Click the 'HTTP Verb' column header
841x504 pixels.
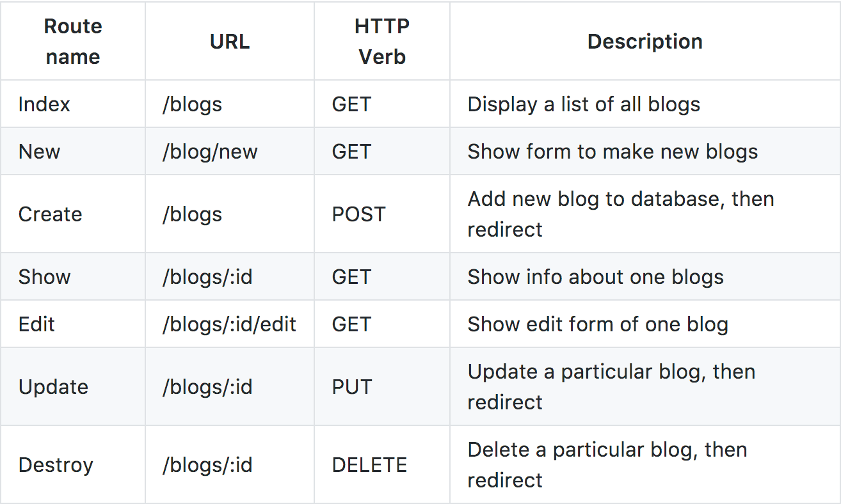(x=382, y=42)
